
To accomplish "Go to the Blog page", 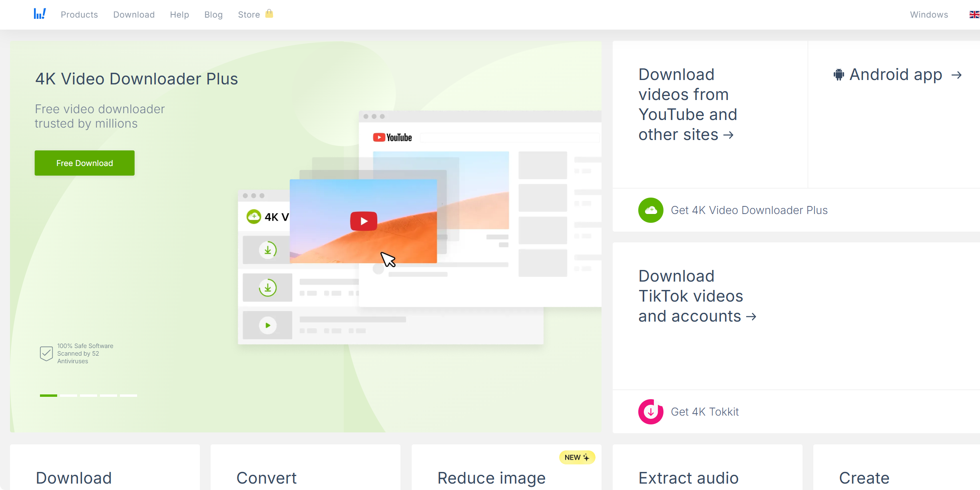I will [213, 15].
